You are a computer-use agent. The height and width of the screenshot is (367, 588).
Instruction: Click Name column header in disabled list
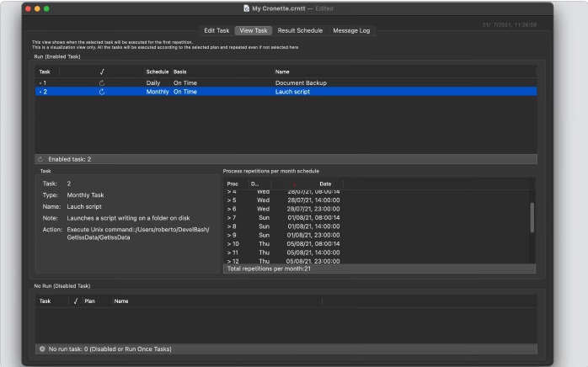[121, 301]
